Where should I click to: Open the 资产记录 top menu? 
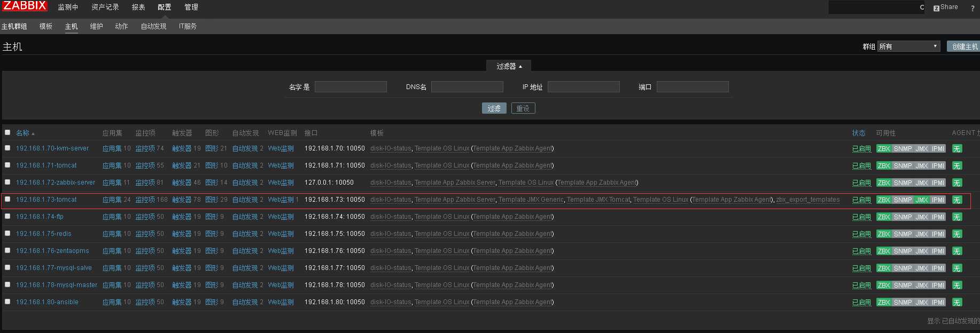[x=105, y=7]
